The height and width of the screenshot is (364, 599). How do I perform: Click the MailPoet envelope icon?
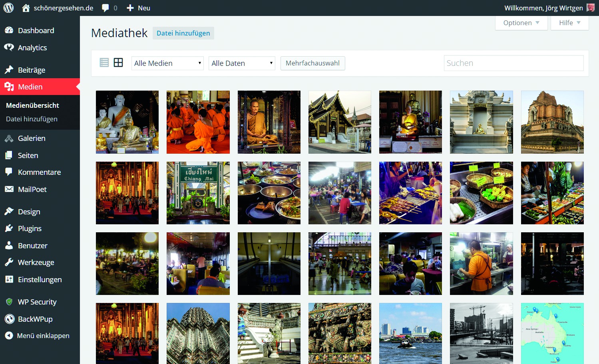[9, 189]
